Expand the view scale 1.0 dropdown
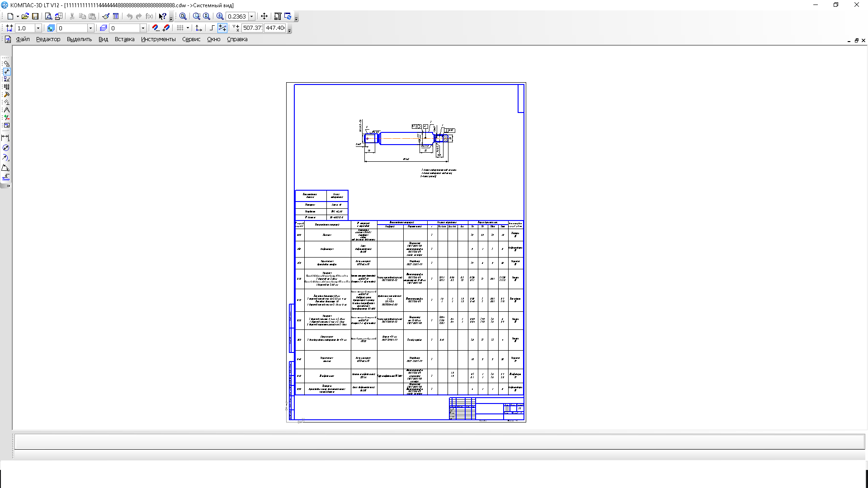868x488 pixels. 38,28
